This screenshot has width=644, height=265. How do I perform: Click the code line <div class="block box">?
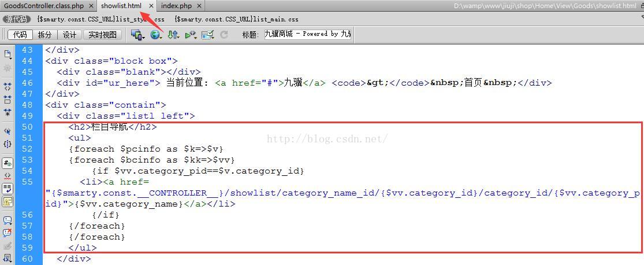click(111, 61)
